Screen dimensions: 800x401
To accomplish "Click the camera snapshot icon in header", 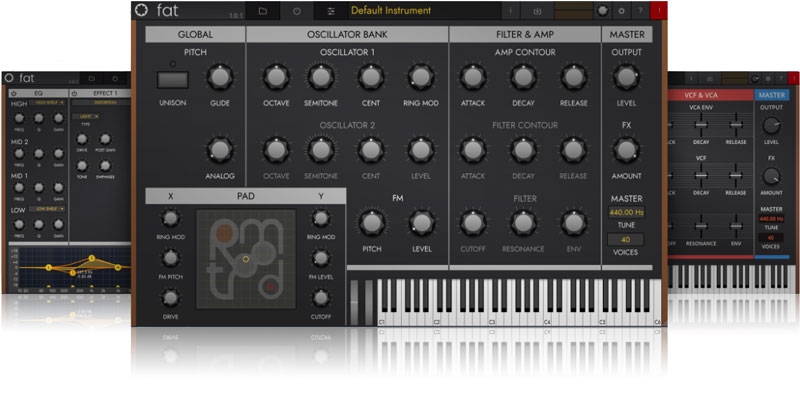I will 537,11.
